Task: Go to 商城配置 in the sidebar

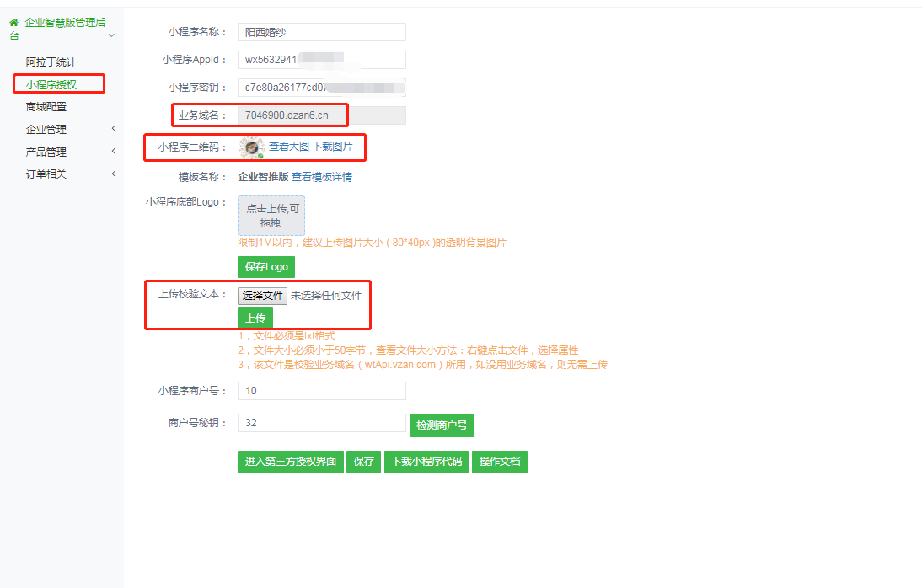Action: pos(46,107)
